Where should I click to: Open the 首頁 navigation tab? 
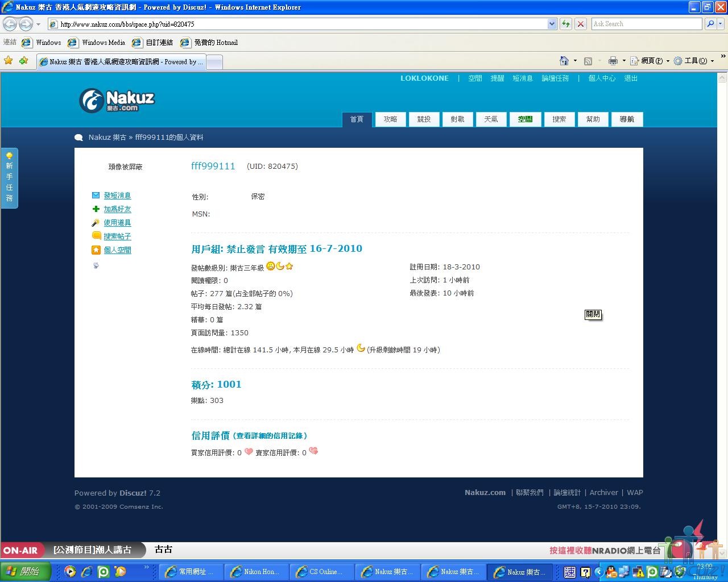point(357,119)
